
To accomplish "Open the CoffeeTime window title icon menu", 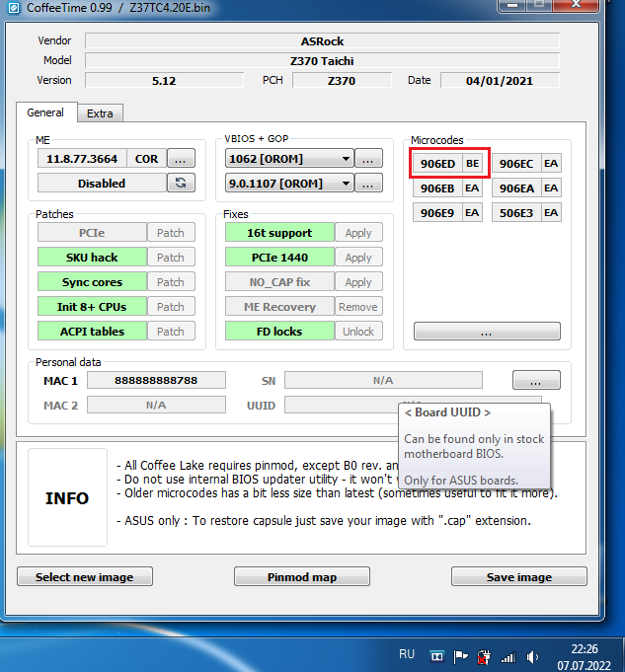I will coord(14,8).
